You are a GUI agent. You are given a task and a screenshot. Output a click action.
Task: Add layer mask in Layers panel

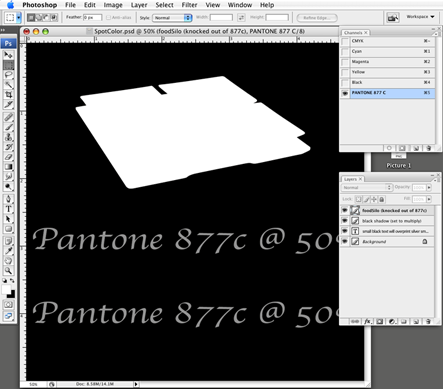(380, 322)
